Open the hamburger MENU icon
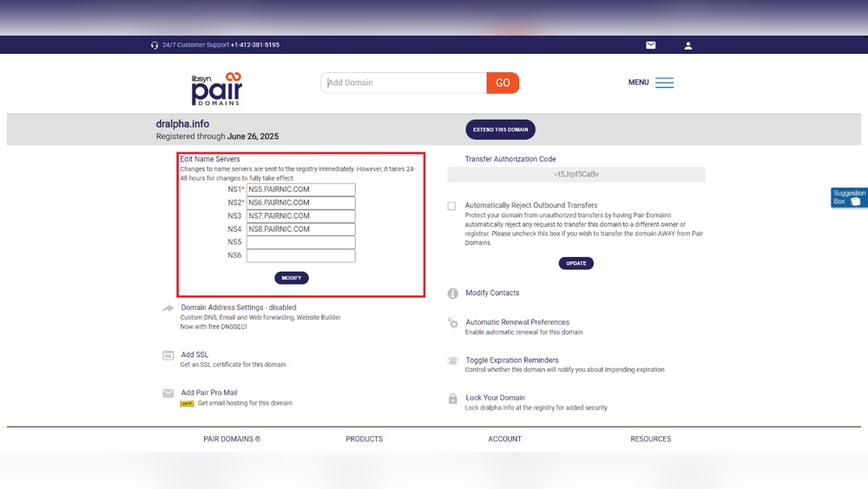 pos(664,83)
